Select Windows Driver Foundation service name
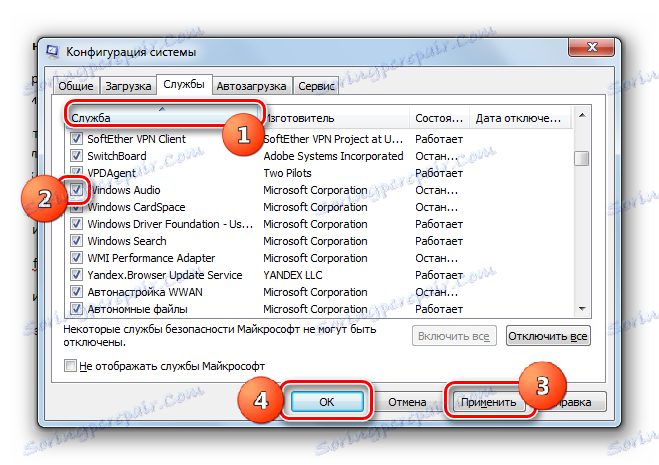The height and width of the screenshot is (465, 659). click(170, 224)
